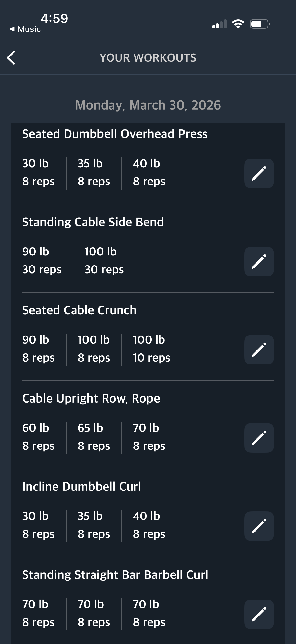Tap the Wi-Fi status icon

point(238,24)
